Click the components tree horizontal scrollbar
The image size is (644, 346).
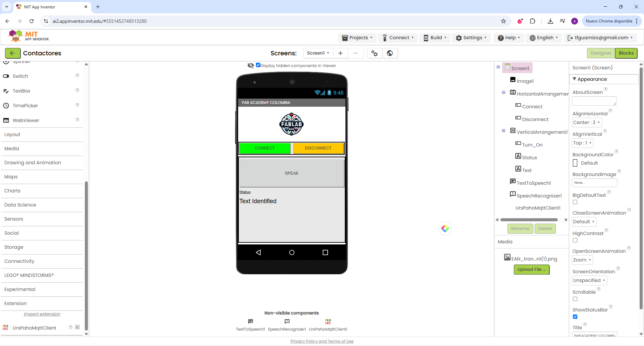coord(529,220)
